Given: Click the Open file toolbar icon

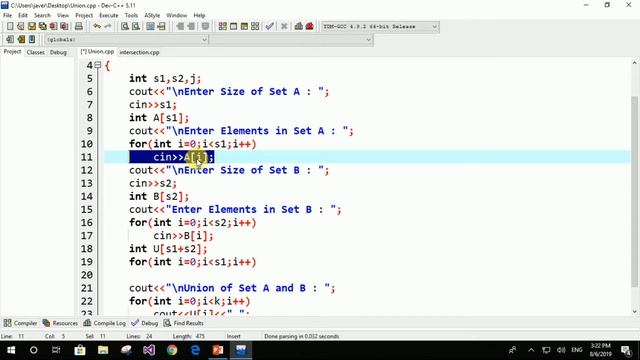Looking at the screenshot, I should pos(21,27).
